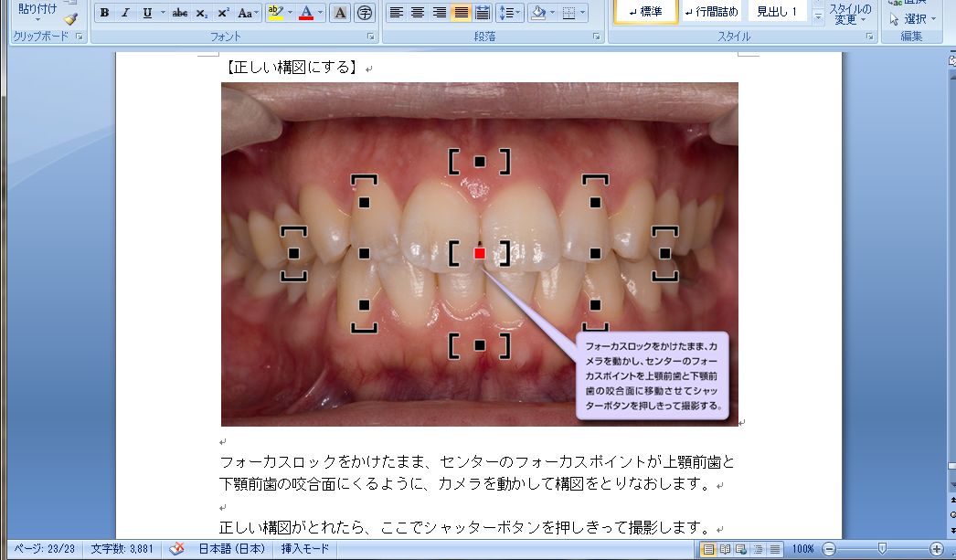The height and width of the screenshot is (560, 956).
Task: Click the zoom in plus button
Action: click(937, 549)
